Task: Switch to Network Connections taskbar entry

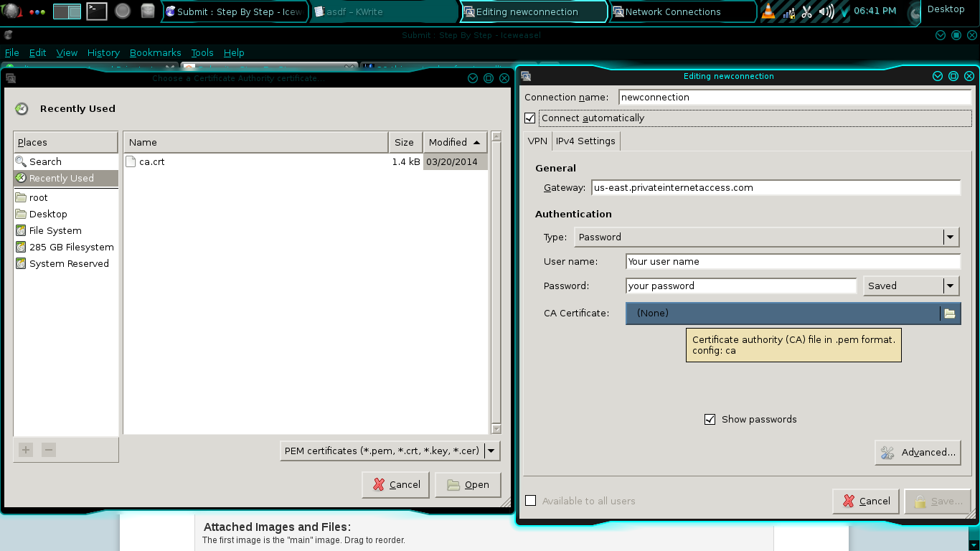Action: 683,11
